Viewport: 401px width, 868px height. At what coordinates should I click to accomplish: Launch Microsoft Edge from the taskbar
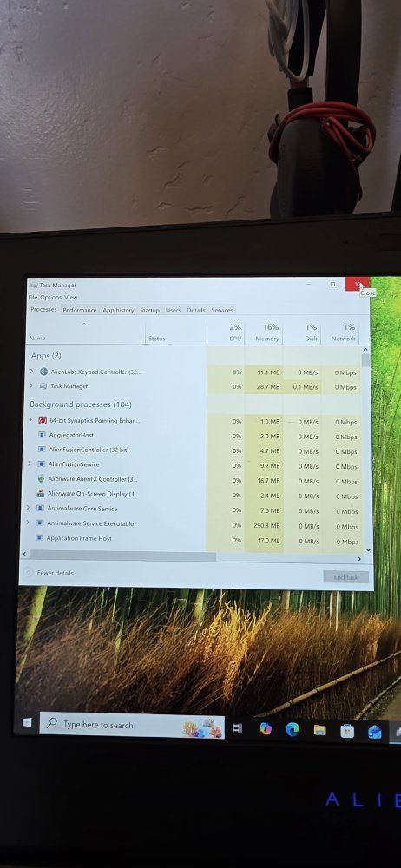pos(293,730)
